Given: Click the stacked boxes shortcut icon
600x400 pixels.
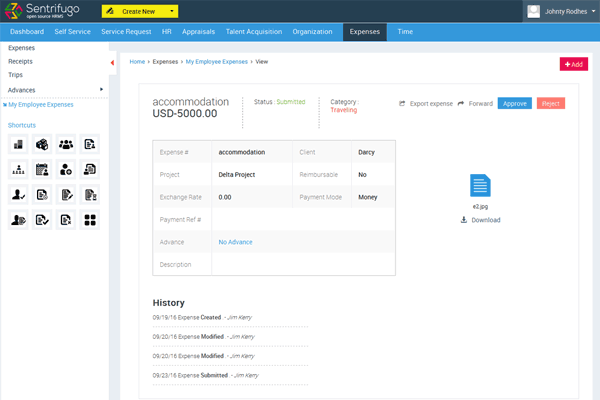Looking at the screenshot, I should (42, 144).
